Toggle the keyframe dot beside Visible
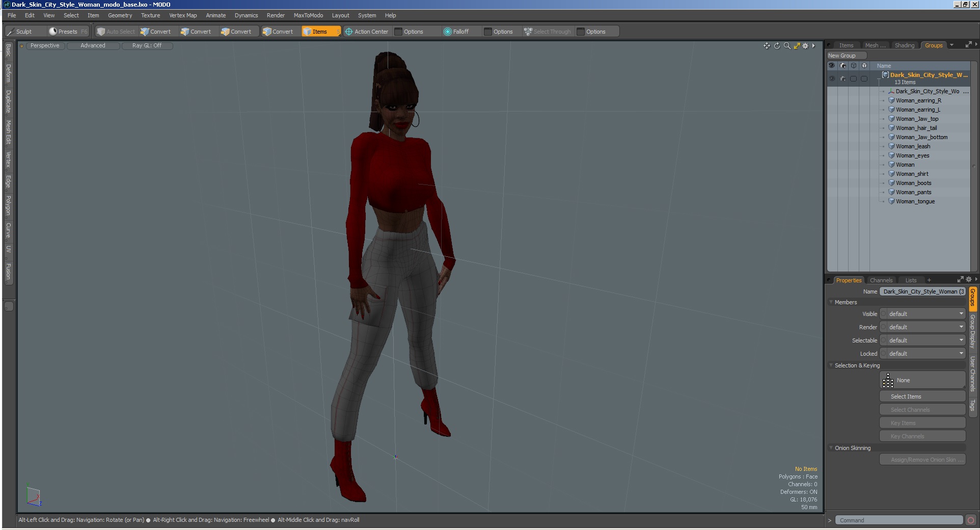Viewport: 980px width, 530px height. point(884,314)
